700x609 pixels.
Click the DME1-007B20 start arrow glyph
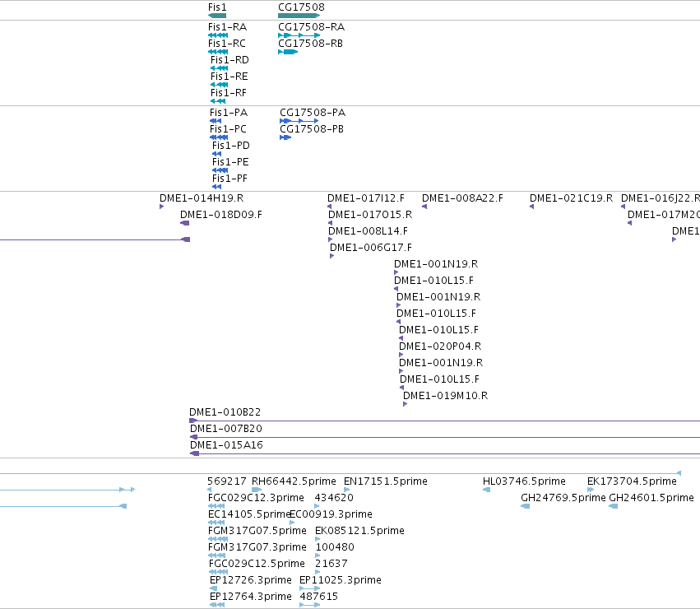coord(194,438)
